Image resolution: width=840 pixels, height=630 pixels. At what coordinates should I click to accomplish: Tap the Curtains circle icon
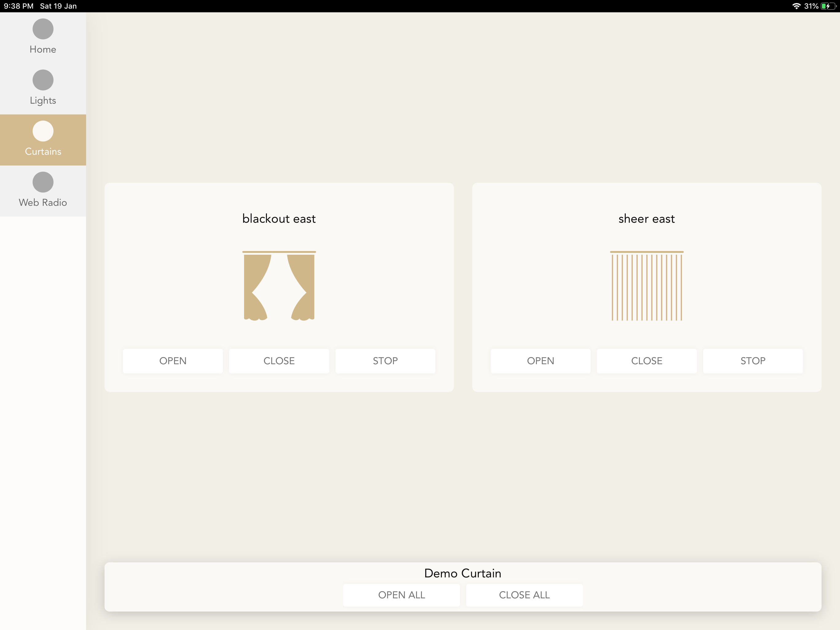click(43, 131)
